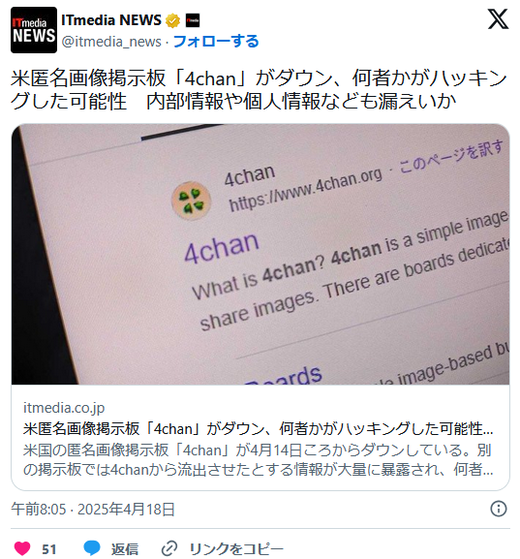The width and height of the screenshot is (520, 559).
Task: Open the @itmedia_news handle link
Action: (111, 42)
